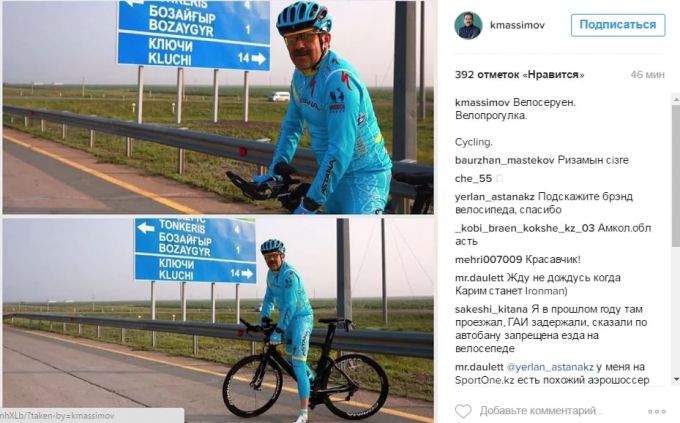Open the three-dot more options menu
This screenshot has width=680, height=423.
657,411
